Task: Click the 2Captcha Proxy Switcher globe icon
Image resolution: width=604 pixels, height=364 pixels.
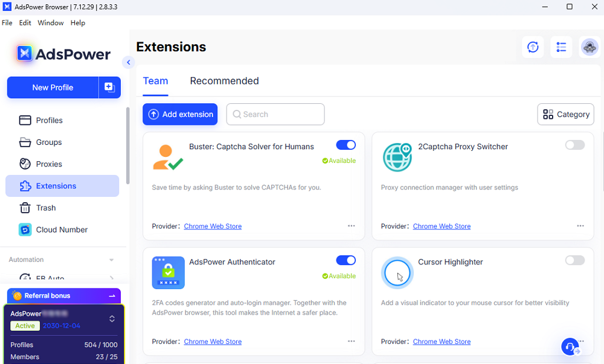Action: coord(397,158)
